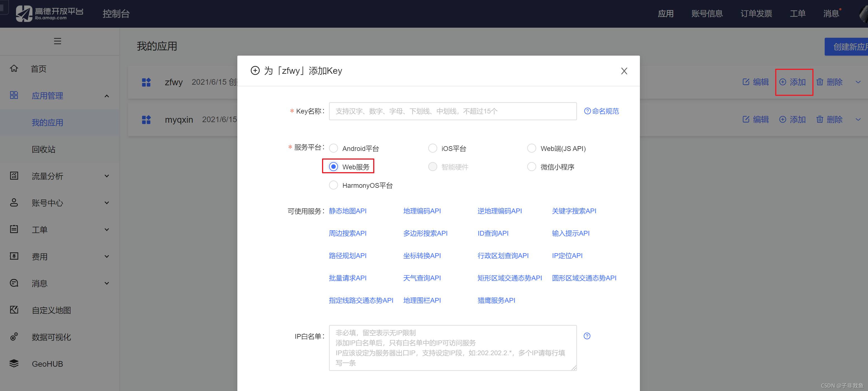Viewport: 868px width, 391px height.
Task: Open the 输入提示API link
Action: pos(571,233)
